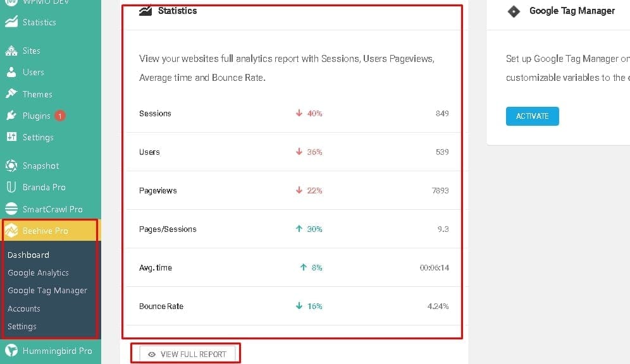
Task: Open Settings under Beehive Pro submenu
Action: click(x=22, y=327)
